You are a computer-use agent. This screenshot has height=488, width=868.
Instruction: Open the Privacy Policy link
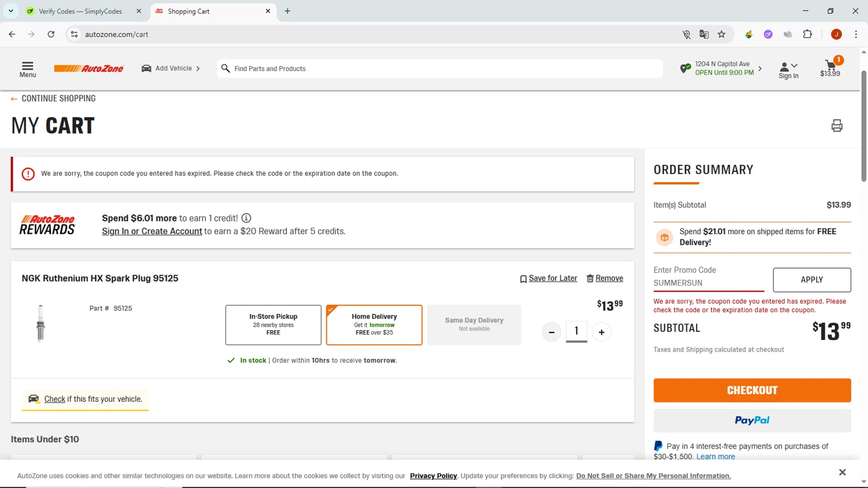[x=433, y=476]
